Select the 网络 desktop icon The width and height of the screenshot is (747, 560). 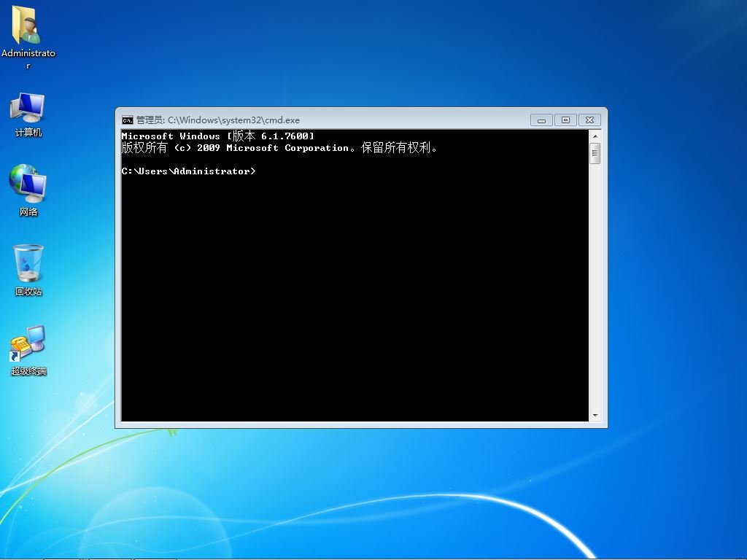click(x=28, y=190)
